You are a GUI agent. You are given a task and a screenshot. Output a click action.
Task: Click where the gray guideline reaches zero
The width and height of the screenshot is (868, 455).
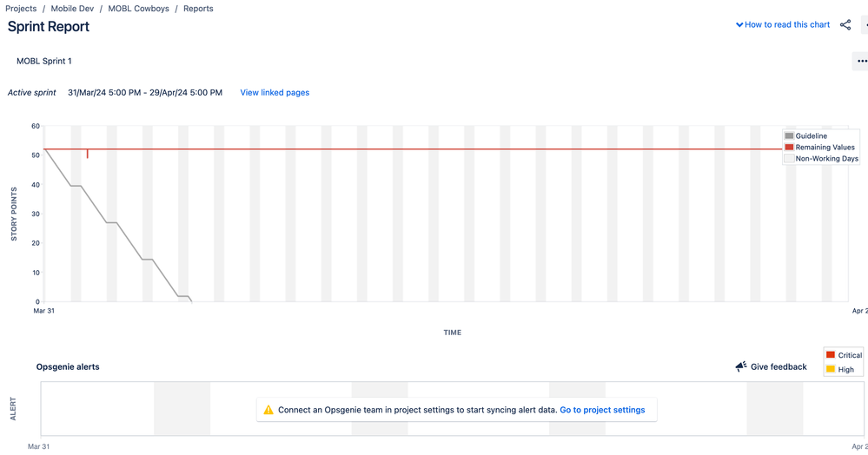click(191, 301)
